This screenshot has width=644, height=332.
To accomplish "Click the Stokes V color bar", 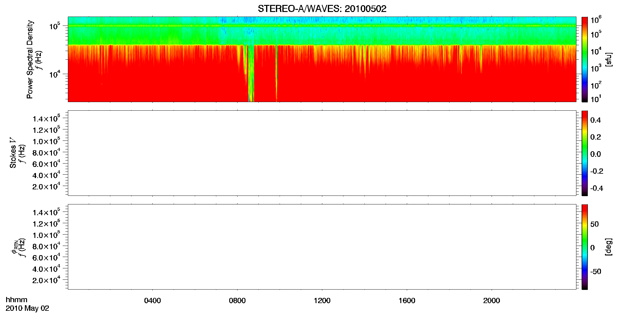I will pos(585,153).
